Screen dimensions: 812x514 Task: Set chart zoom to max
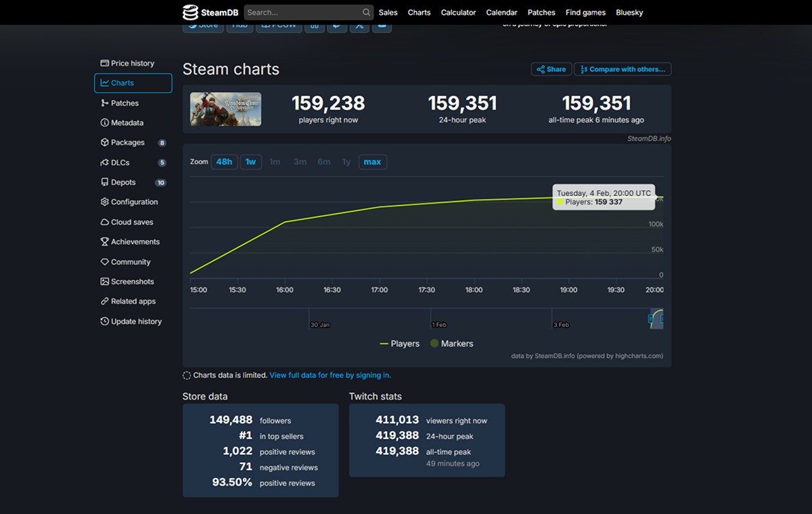coord(372,162)
